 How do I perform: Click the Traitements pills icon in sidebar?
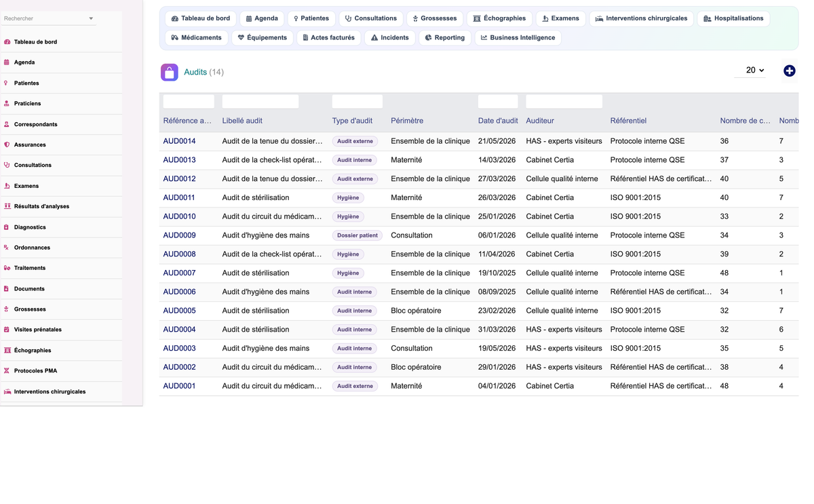pos(7,268)
